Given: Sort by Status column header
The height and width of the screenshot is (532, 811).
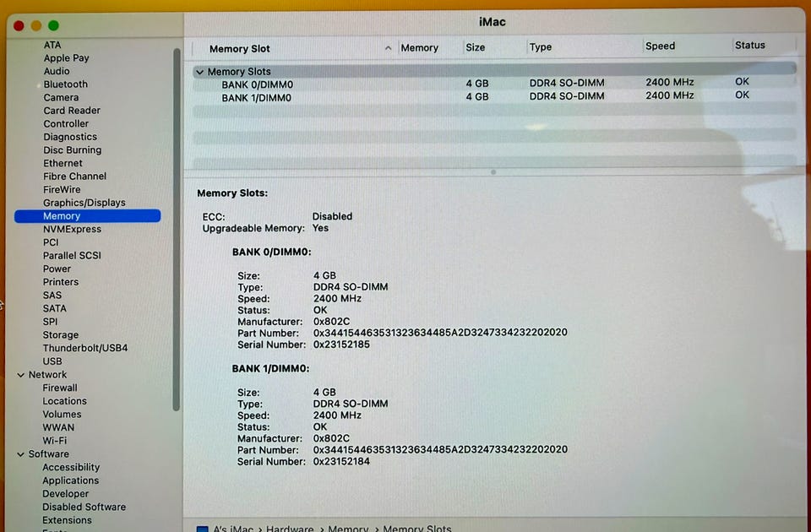Looking at the screenshot, I should [x=750, y=45].
